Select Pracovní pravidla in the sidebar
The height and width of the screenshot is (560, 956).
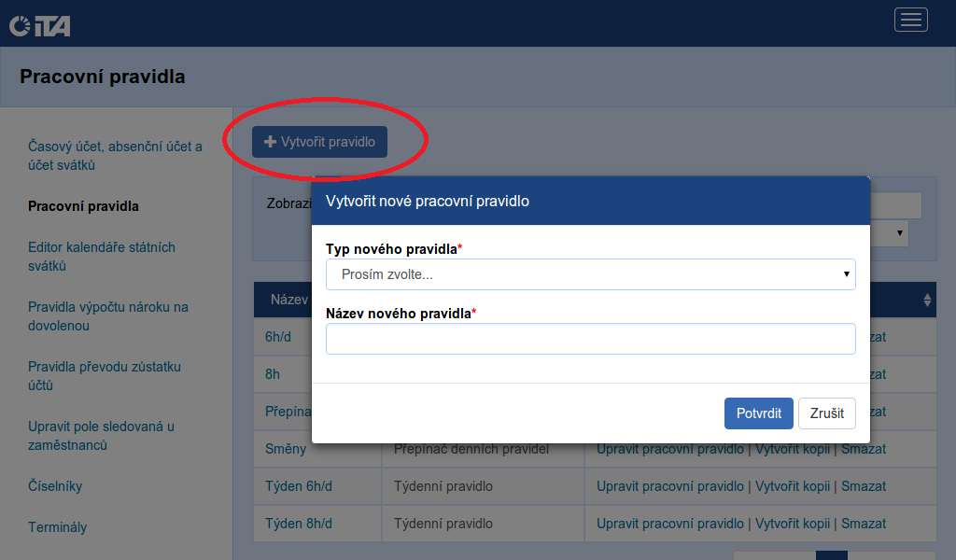[83, 206]
